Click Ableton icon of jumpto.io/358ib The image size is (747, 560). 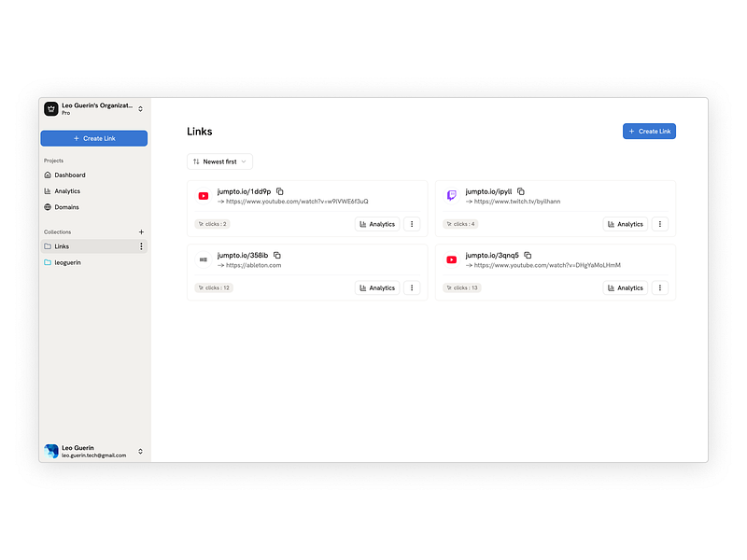pos(204,259)
